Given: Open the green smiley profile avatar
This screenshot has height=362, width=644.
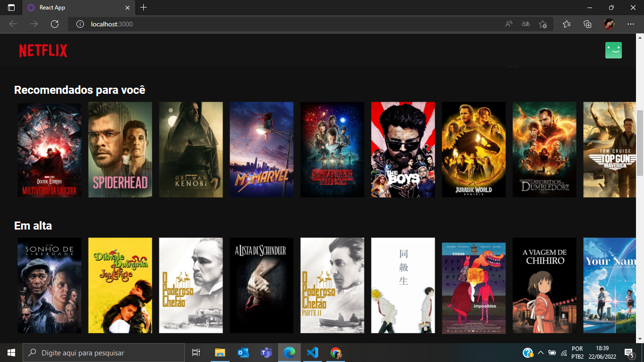Looking at the screenshot, I should (614, 49).
